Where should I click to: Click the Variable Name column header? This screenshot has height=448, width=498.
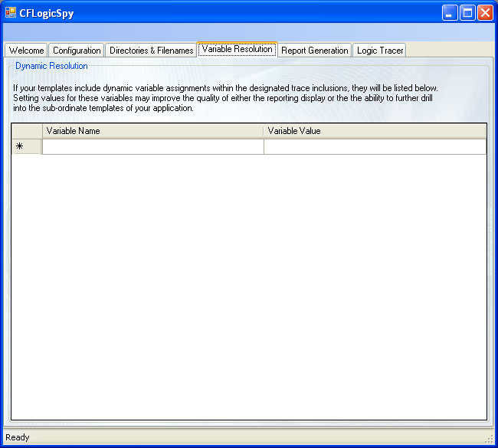(153, 131)
